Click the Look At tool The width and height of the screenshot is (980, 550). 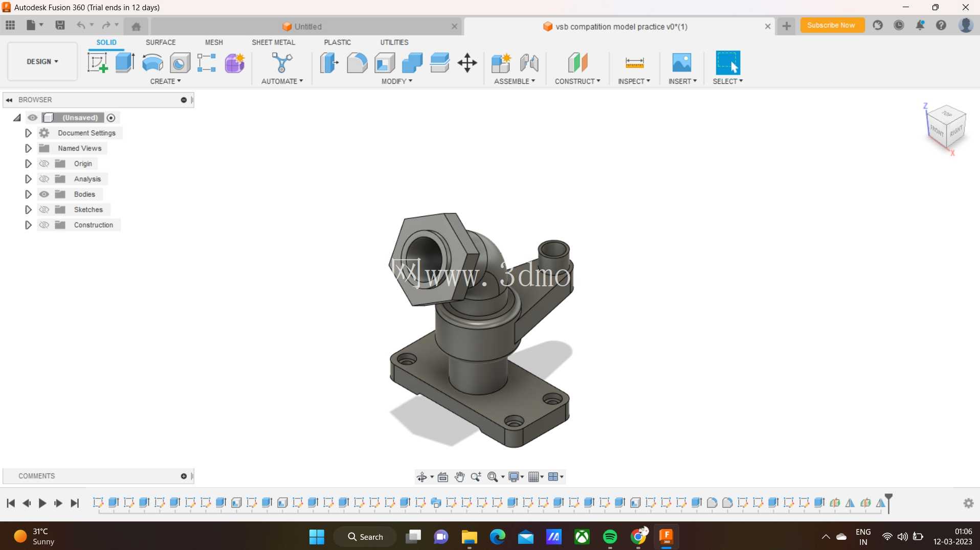click(443, 477)
